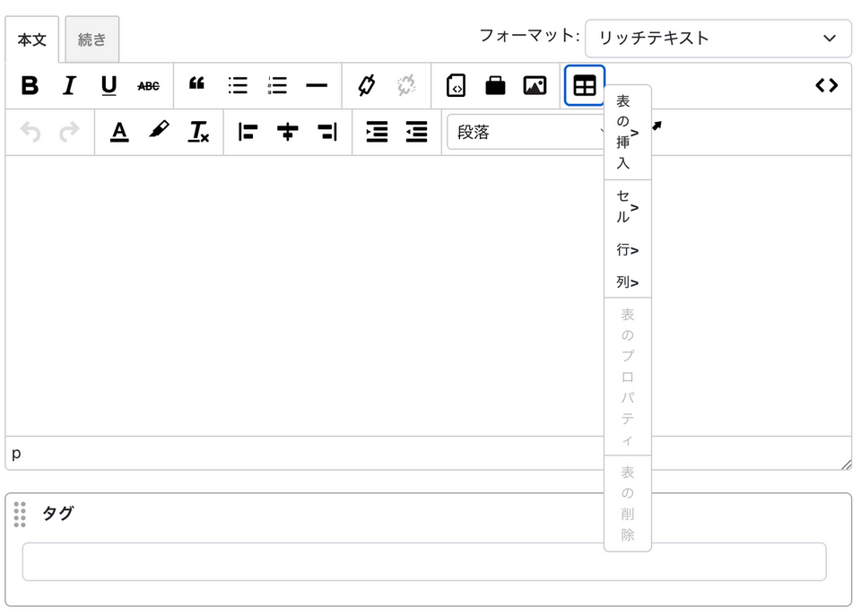Toggle bold formatting
Screen dimensions: 861x616
click(30, 86)
